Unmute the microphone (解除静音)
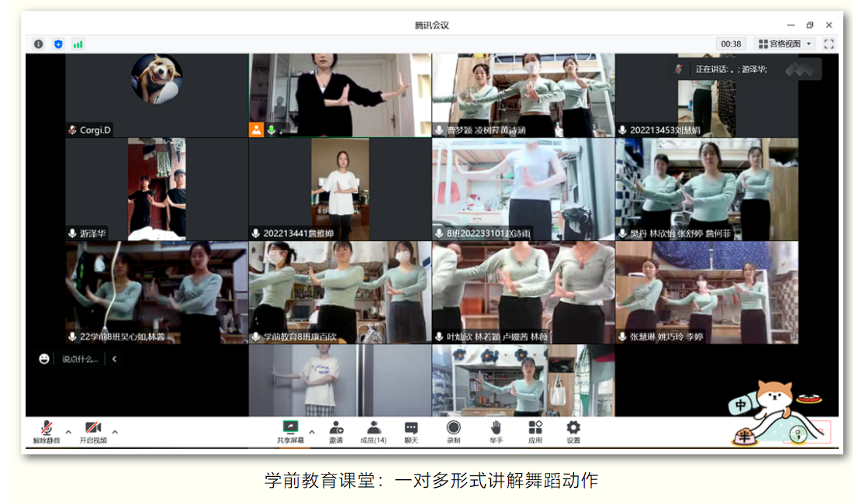865x504 pixels. click(46, 430)
